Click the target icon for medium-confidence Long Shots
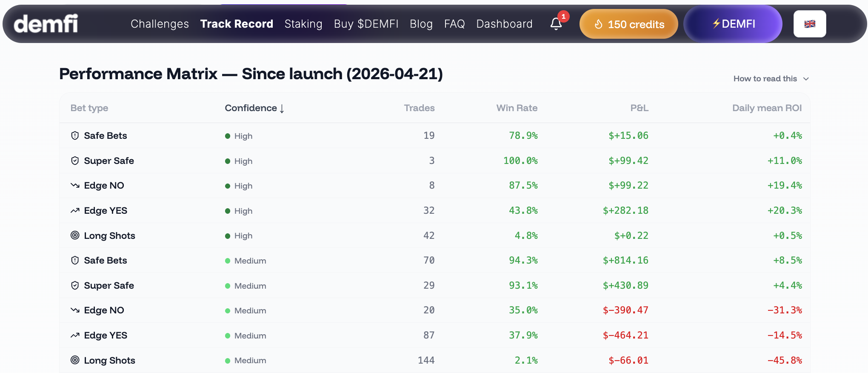Image resolution: width=868 pixels, height=373 pixels. pyautogui.click(x=75, y=360)
